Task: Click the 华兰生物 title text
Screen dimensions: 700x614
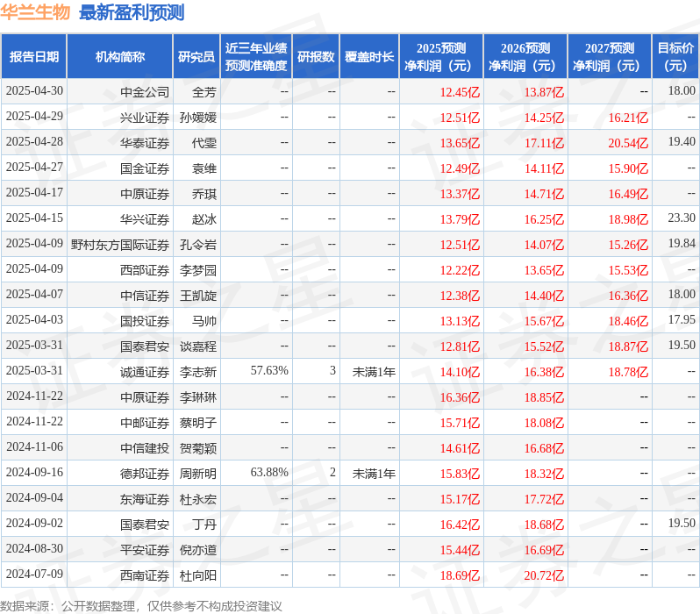Action: (35, 12)
